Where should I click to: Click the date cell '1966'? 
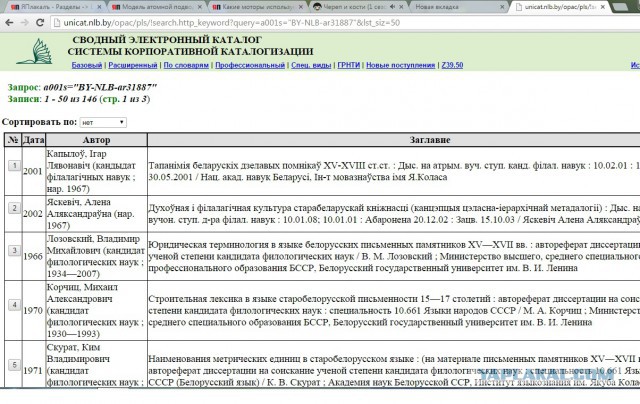(33, 256)
